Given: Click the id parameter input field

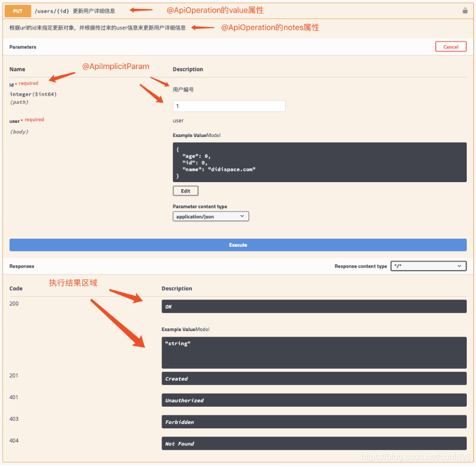Looking at the screenshot, I should 229,106.
